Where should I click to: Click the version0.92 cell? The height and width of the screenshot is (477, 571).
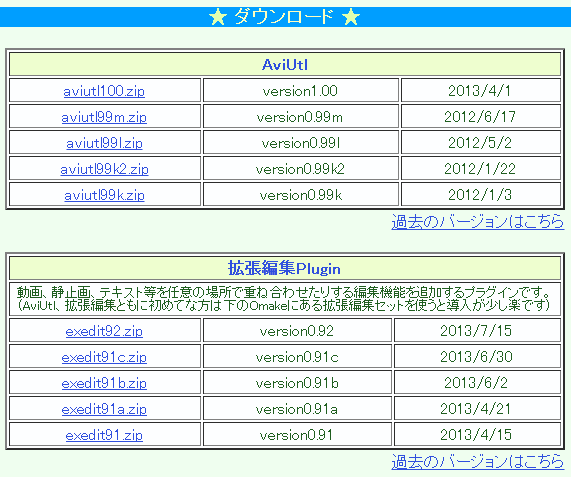[x=297, y=331]
